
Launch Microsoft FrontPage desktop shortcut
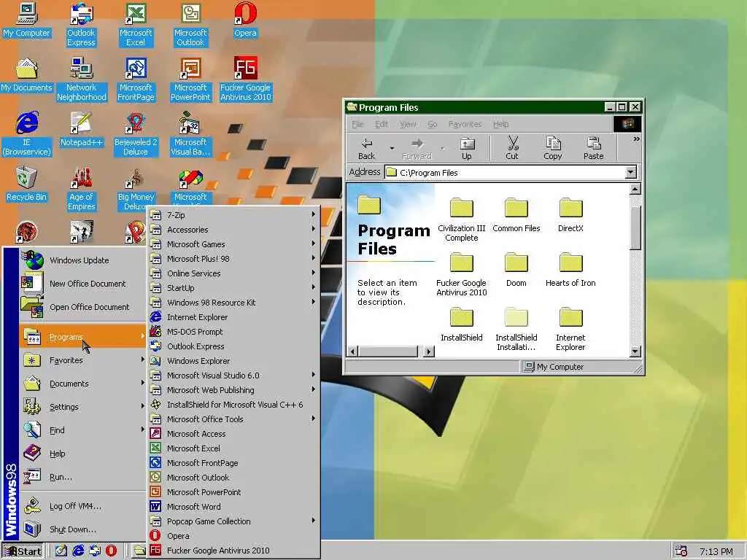(x=136, y=79)
